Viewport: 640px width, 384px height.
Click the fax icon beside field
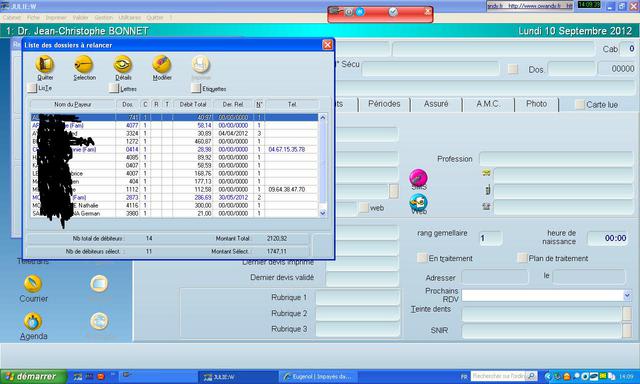click(486, 206)
